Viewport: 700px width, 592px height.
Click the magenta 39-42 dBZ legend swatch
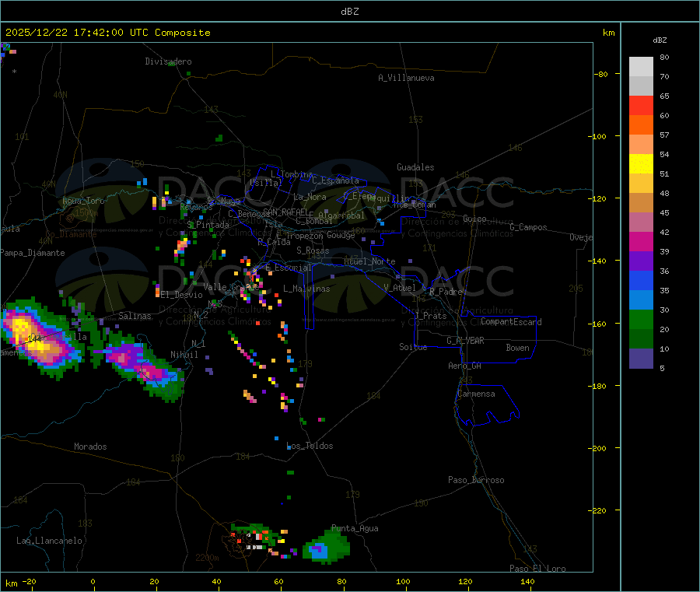[x=641, y=241]
